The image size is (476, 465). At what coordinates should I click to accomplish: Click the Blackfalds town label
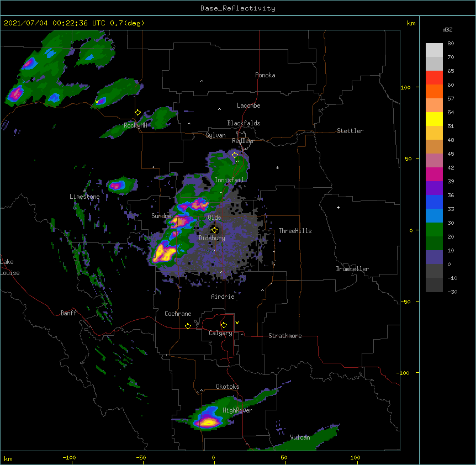[x=244, y=123]
